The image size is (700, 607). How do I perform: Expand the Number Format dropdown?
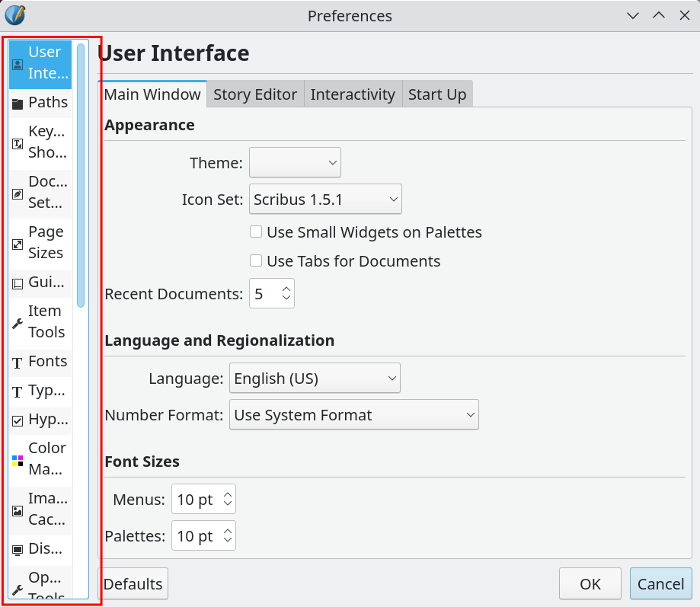click(354, 415)
